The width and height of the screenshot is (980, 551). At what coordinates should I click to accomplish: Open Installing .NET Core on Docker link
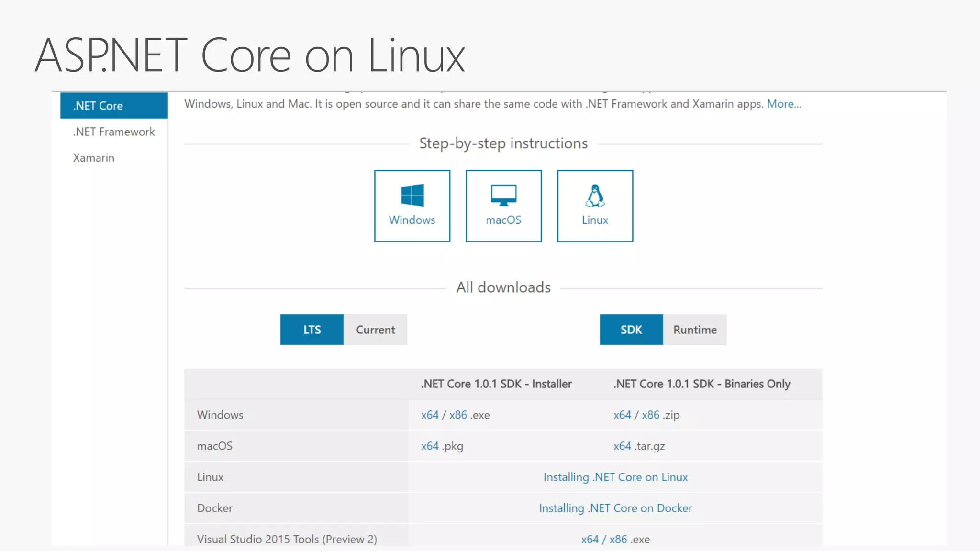pos(615,508)
